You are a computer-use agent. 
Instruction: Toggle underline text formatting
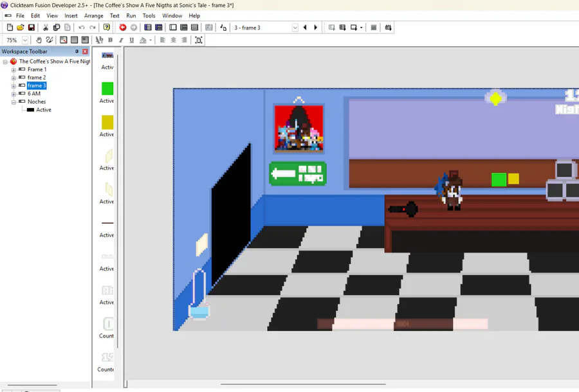[131, 40]
